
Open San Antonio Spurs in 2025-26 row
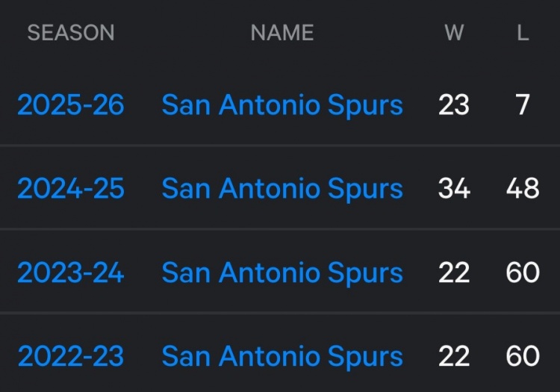(282, 105)
